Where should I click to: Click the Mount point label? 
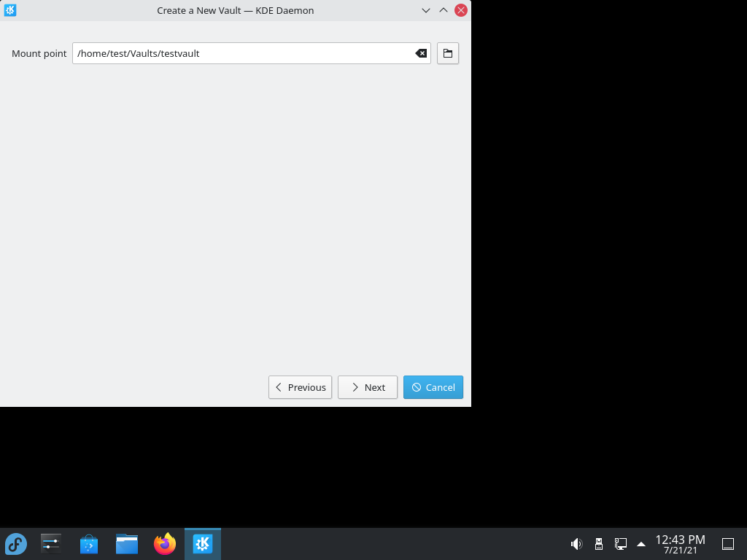coord(39,53)
